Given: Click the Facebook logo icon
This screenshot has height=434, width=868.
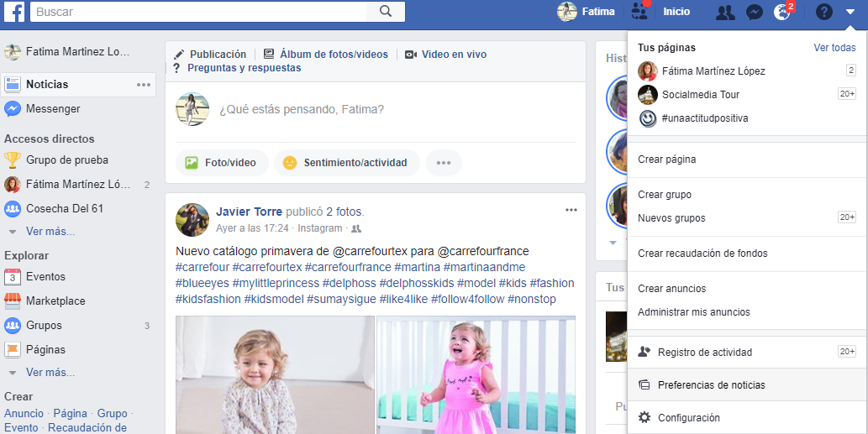Looking at the screenshot, I should (x=13, y=12).
